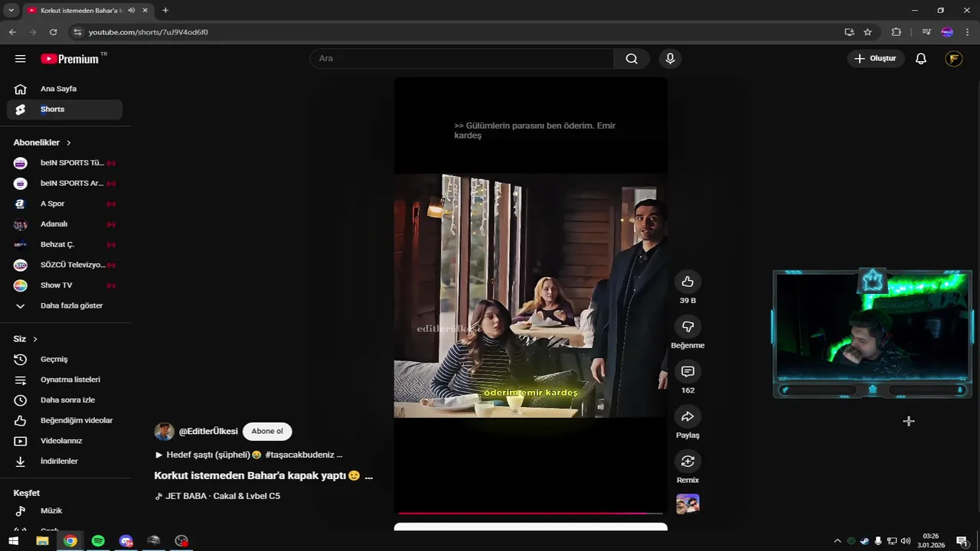Image resolution: width=980 pixels, height=551 pixels.
Task: Expand the Siz section
Action: (25, 339)
